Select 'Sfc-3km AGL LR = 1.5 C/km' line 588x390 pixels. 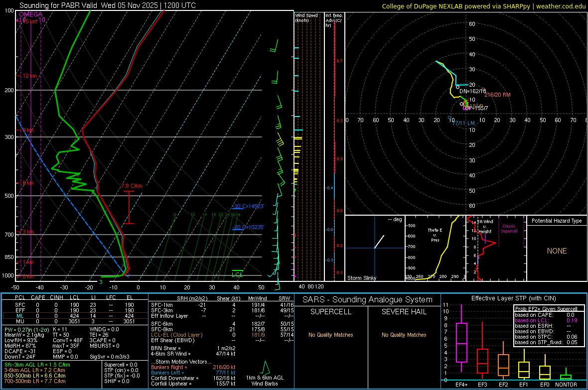[37, 365]
